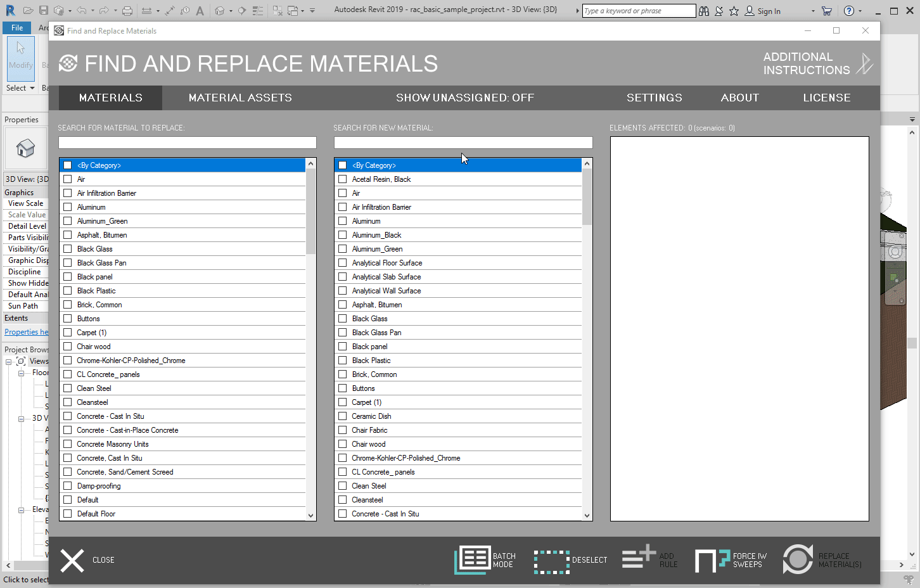The image size is (920, 588).
Task: Click the Replace Material(s) icon
Action: [798, 559]
